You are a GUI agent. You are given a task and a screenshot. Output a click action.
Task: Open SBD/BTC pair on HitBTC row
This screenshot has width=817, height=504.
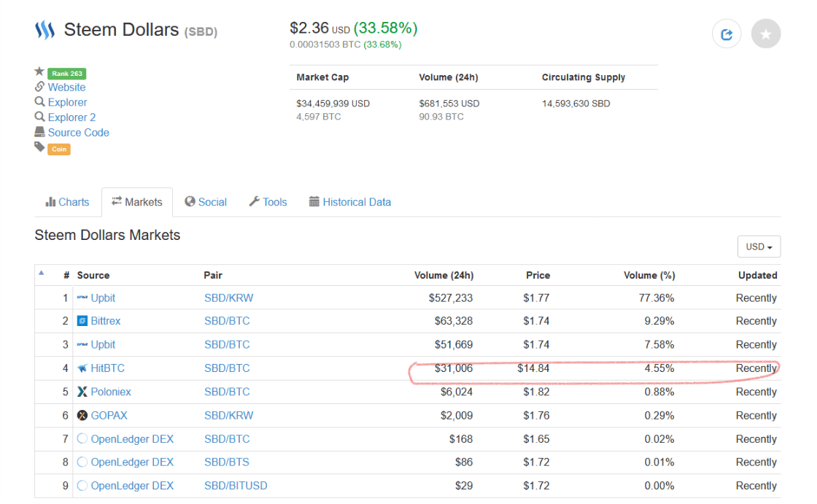coord(227,368)
